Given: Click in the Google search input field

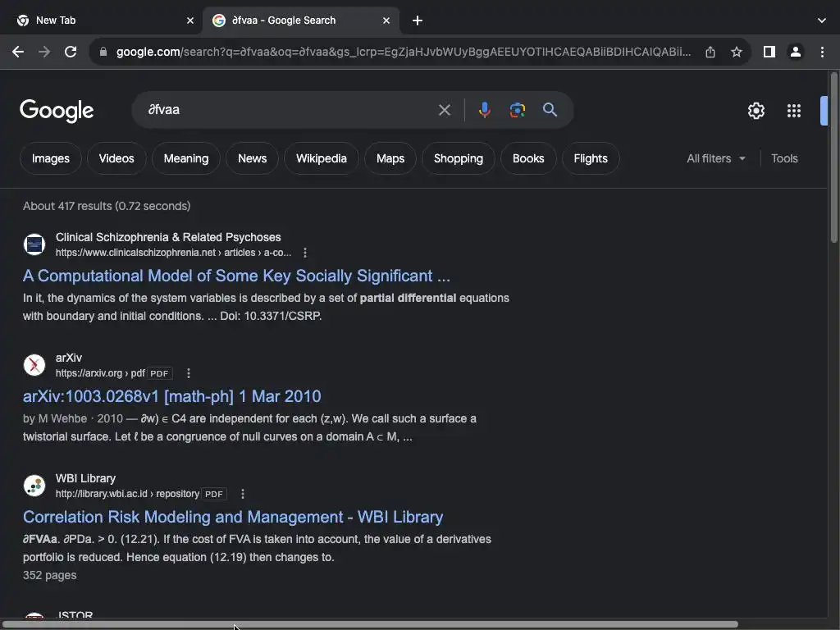Looking at the screenshot, I should pyautogui.click(x=290, y=110).
